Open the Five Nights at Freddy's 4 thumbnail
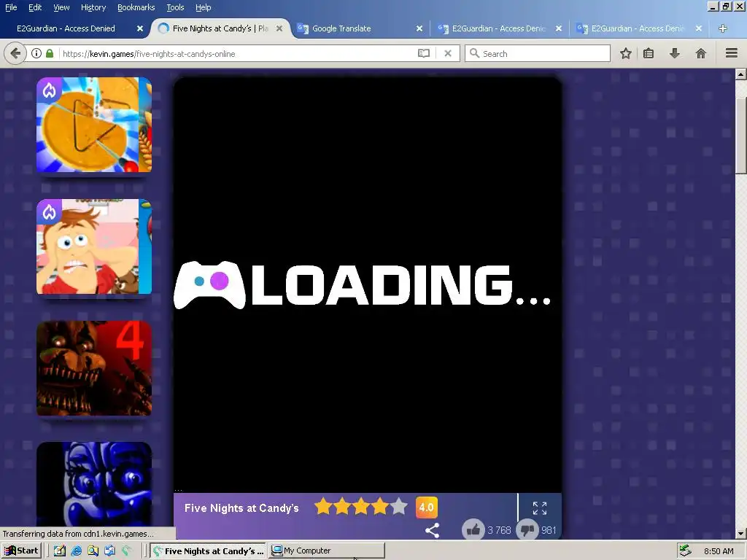Screen dimensions: 747x560 [94, 368]
